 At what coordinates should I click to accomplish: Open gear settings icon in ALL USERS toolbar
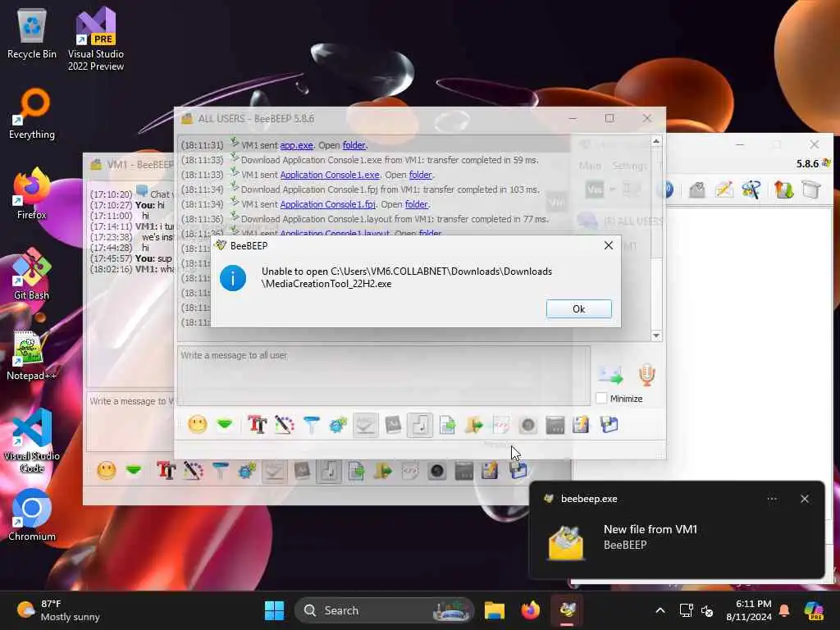coord(338,425)
